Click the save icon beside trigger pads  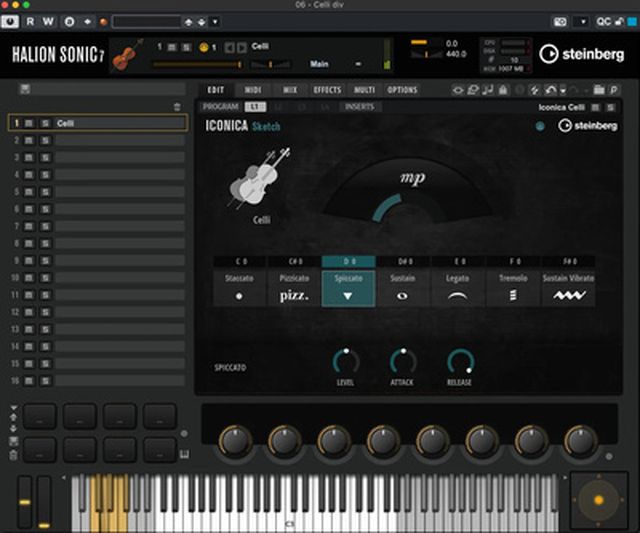tap(13, 441)
